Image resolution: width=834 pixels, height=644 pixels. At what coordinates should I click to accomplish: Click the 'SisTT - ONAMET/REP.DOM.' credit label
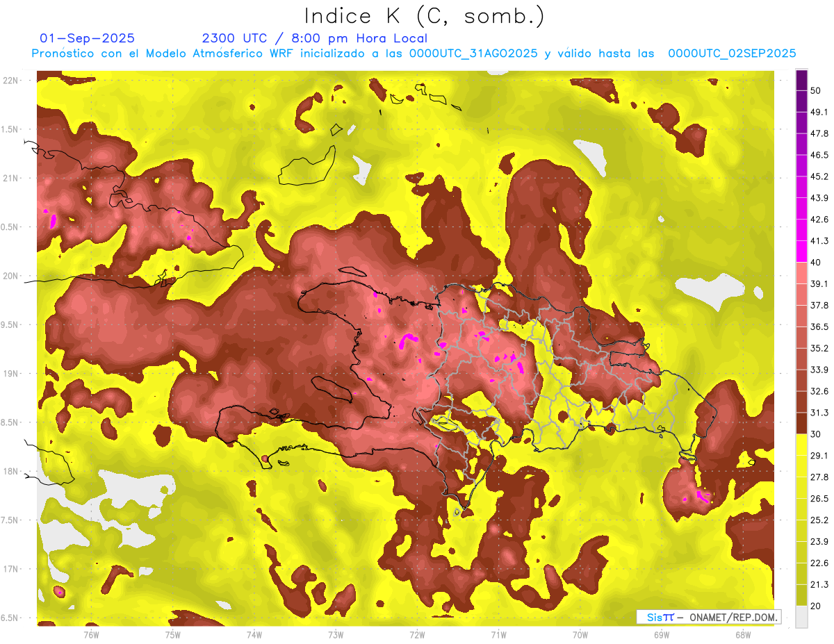(x=708, y=617)
